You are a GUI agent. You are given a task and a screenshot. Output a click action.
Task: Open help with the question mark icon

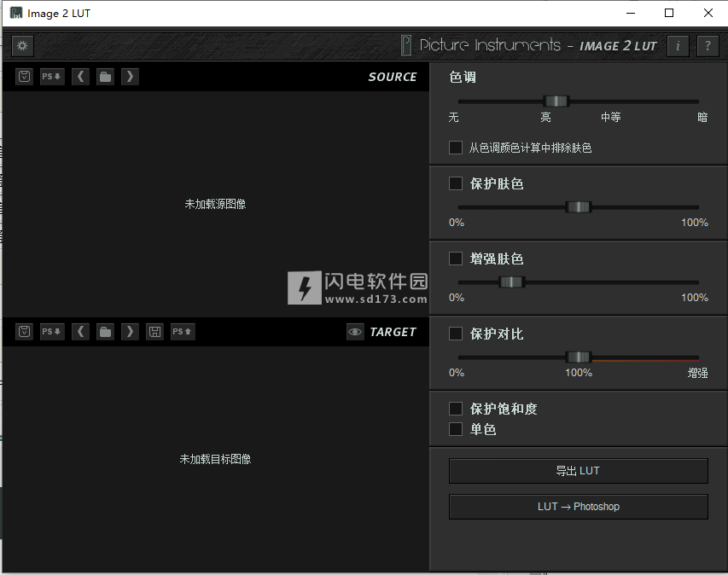point(708,45)
